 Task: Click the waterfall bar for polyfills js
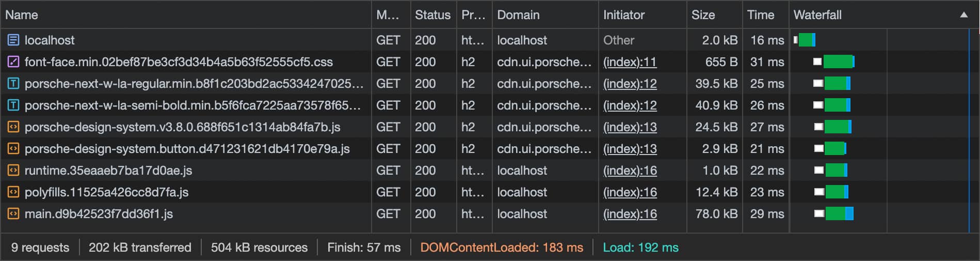831,192
